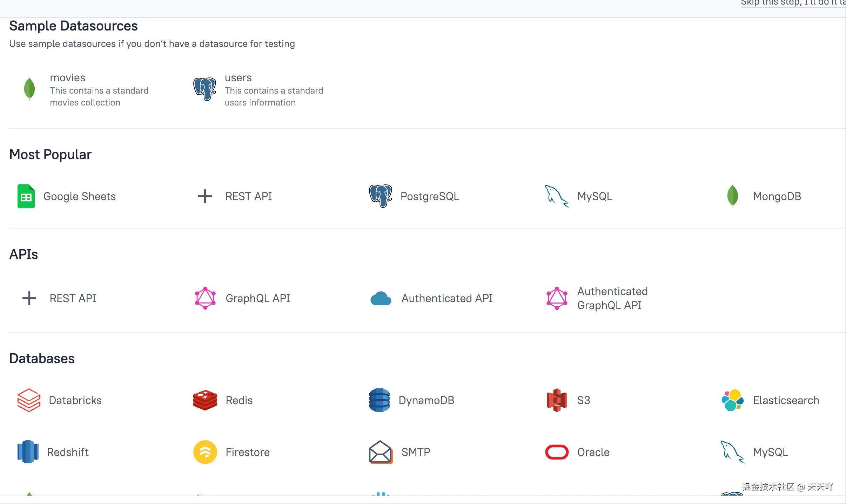Click the Authenticated API cloud icon
The image size is (846, 504).
pyautogui.click(x=381, y=298)
